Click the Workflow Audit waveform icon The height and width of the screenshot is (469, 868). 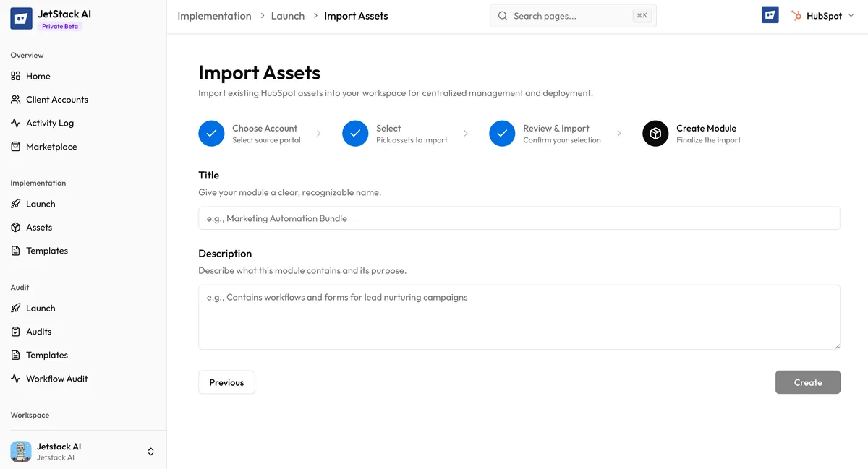tap(15, 378)
